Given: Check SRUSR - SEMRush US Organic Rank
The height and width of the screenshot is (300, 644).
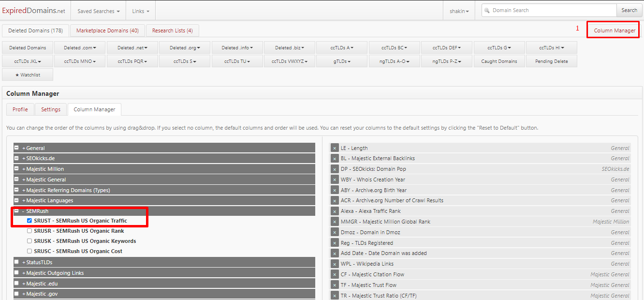Looking at the screenshot, I should click(x=29, y=231).
